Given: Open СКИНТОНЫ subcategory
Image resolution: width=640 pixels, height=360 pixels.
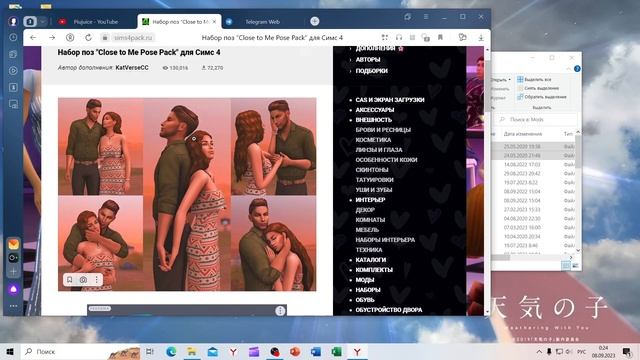Looking at the screenshot, I should (372, 170).
